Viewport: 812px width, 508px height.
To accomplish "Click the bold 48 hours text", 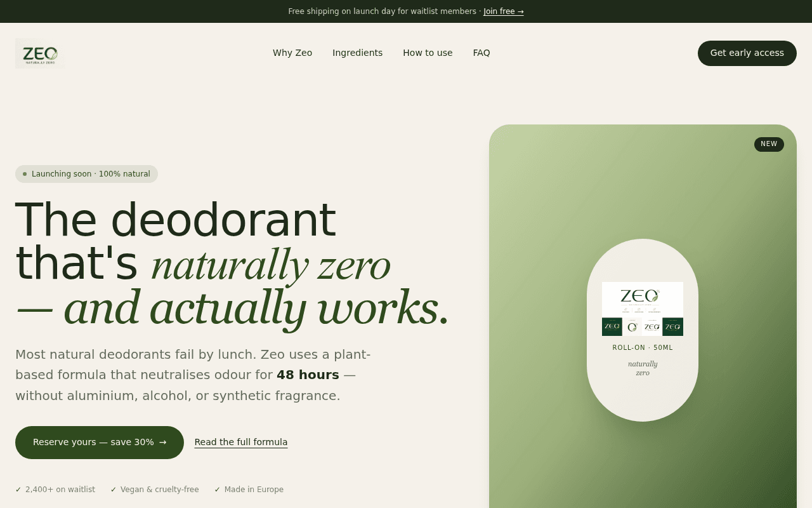I will tap(308, 375).
